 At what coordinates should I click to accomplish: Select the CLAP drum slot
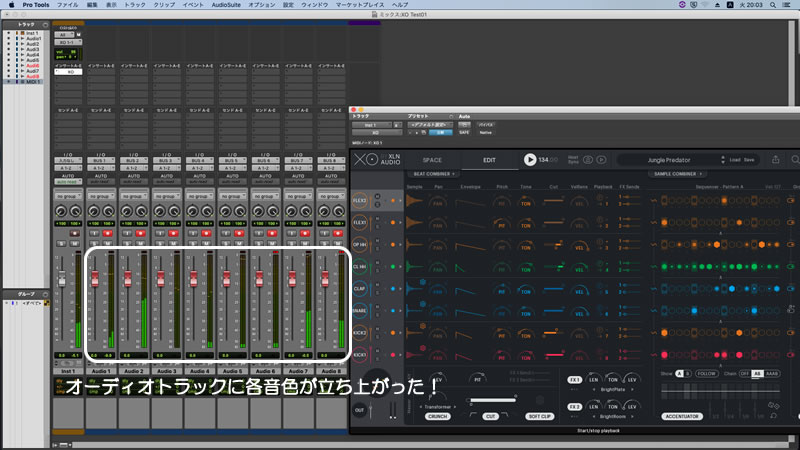[x=360, y=288]
